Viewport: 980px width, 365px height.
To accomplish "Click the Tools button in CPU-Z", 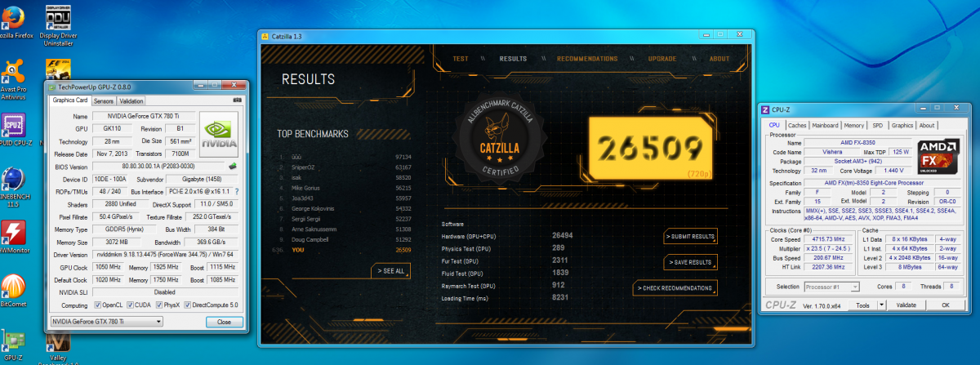I will pyautogui.click(x=861, y=305).
